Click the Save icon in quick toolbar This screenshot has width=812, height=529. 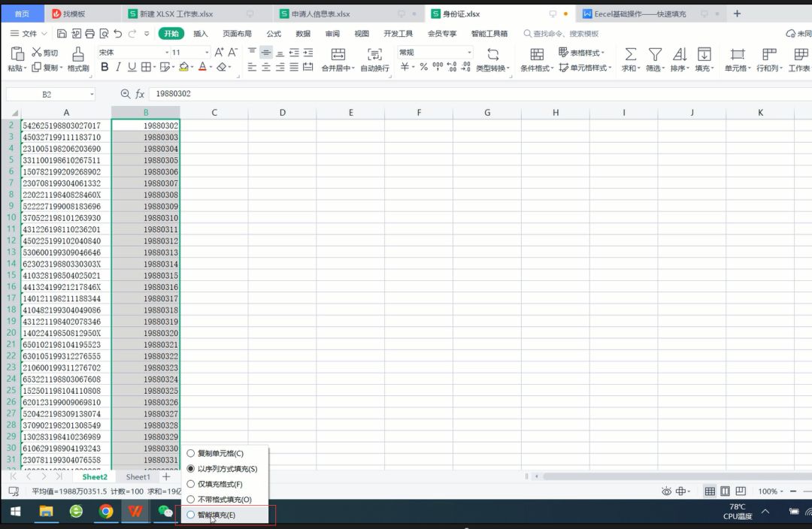point(62,34)
